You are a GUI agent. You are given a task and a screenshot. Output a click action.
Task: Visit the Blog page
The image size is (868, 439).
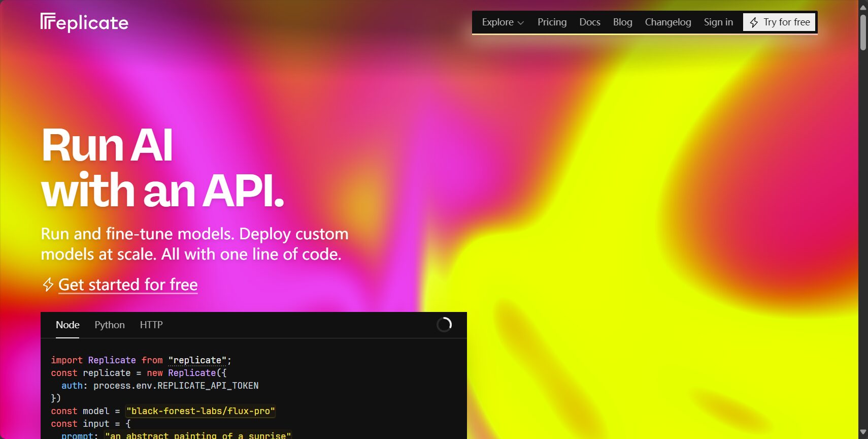pos(622,22)
